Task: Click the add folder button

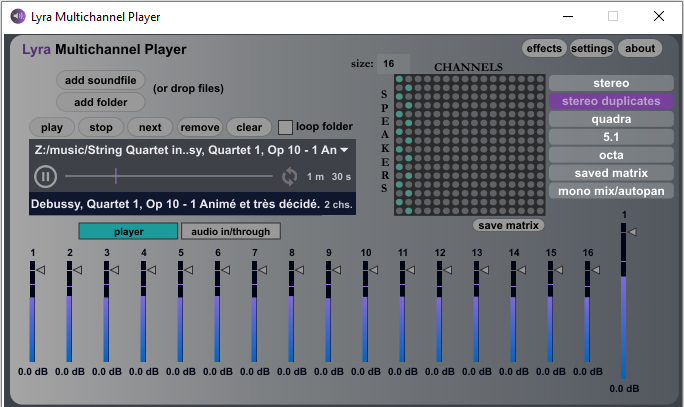Action: [100, 102]
